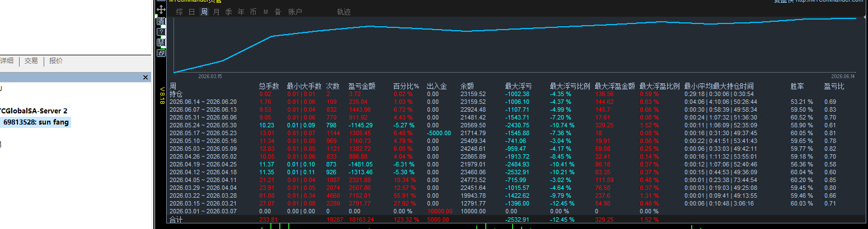Close the navigator panel with the X

[x=146, y=77]
